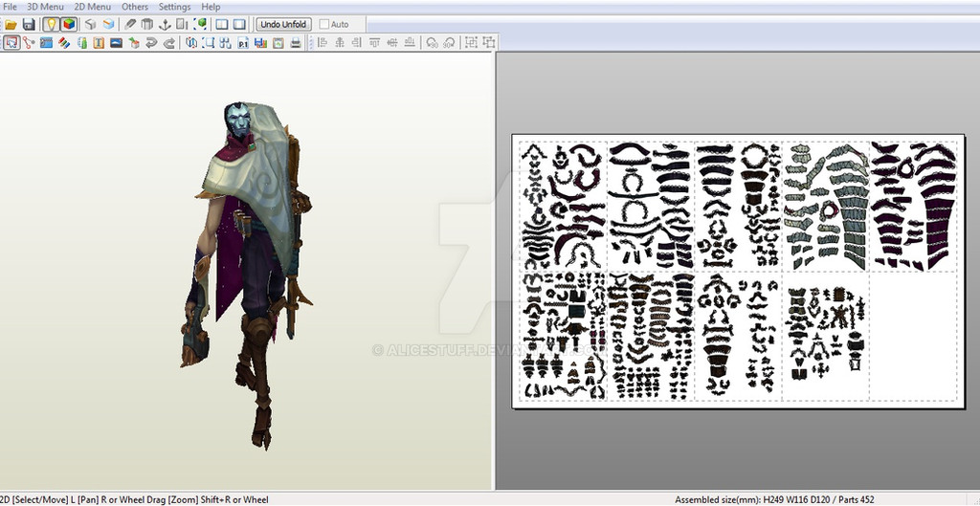Click the 'Assembled size(mm): H249 W116 D120 / Parts 452' status text
980x506 pixels.
pyautogui.click(x=774, y=499)
